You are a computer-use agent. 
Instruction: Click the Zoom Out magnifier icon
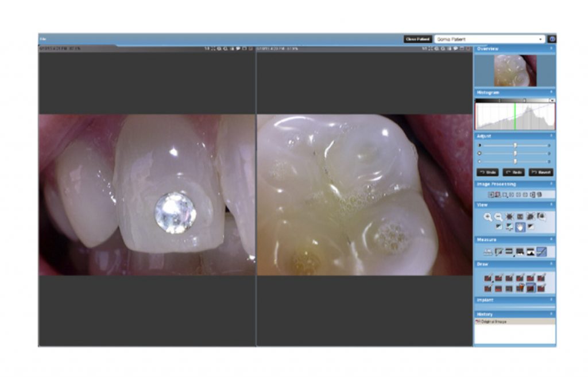click(x=498, y=217)
